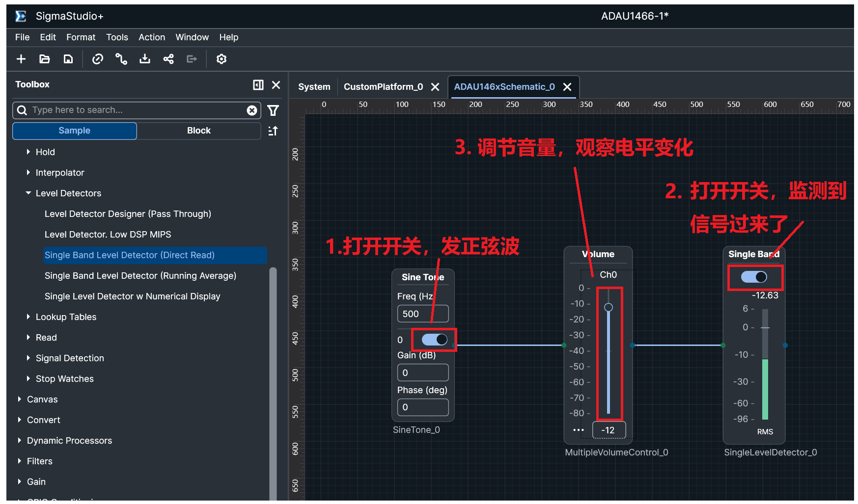This screenshot has height=504, width=858.
Task: Select Single Band Level Detector (Running Average)
Action: (x=140, y=276)
